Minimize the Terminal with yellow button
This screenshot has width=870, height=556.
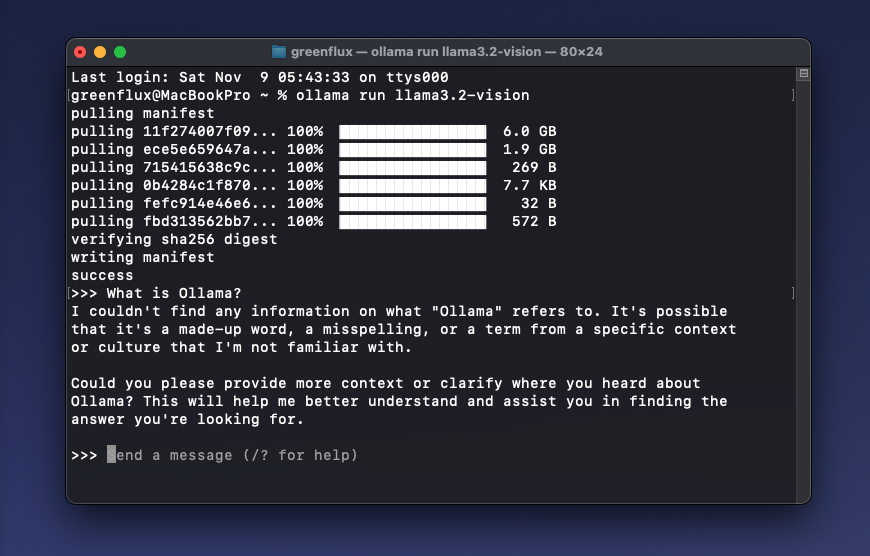click(100, 52)
